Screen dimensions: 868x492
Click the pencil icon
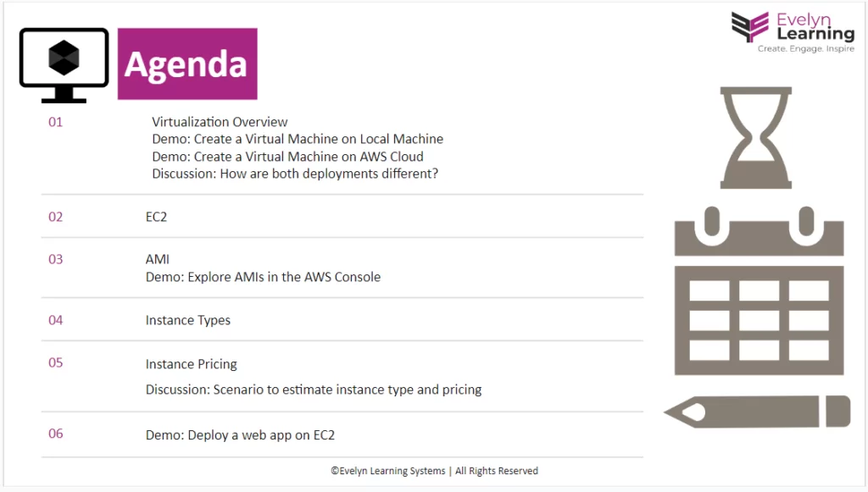pos(757,412)
